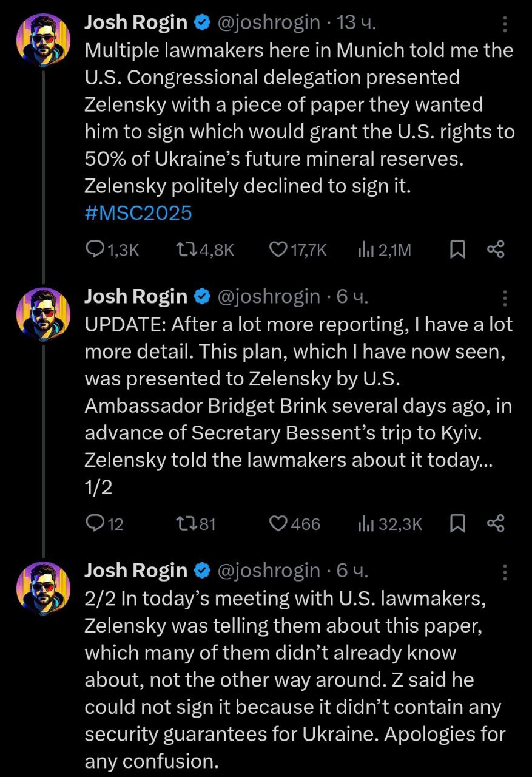This screenshot has height=777, width=532.
Task: Share the UPDATE tweet about Bridget Brink
Action: click(496, 523)
